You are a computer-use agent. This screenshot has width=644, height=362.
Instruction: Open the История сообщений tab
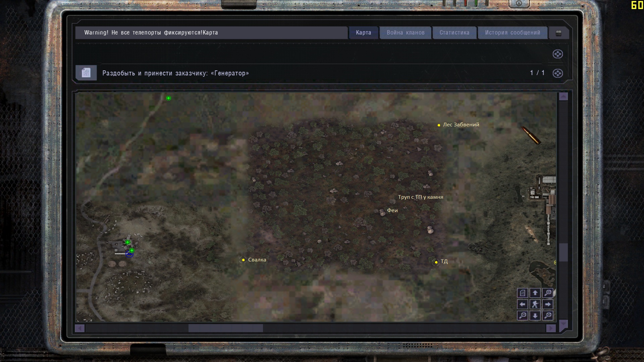[x=512, y=33]
